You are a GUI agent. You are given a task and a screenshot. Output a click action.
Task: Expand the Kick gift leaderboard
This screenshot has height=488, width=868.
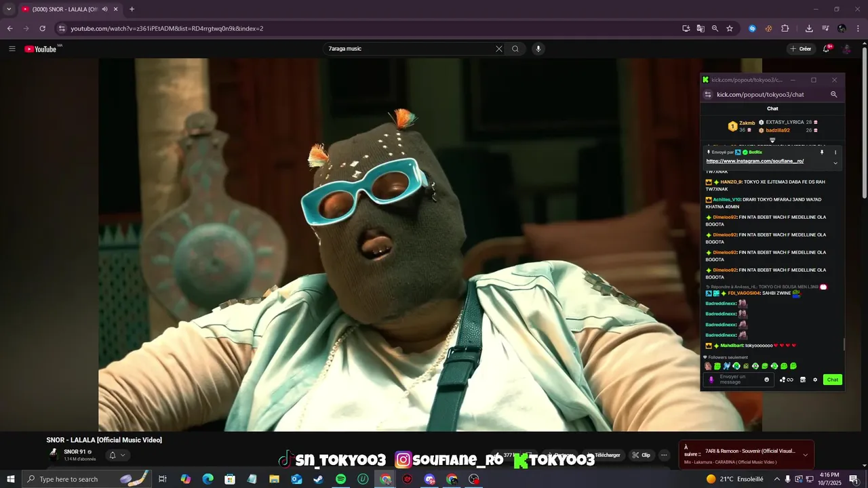(772, 140)
